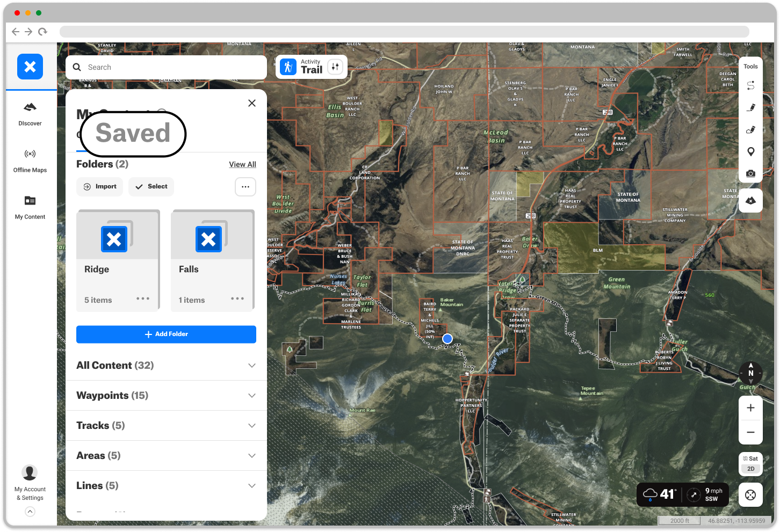Expand the Lines section

(x=166, y=485)
